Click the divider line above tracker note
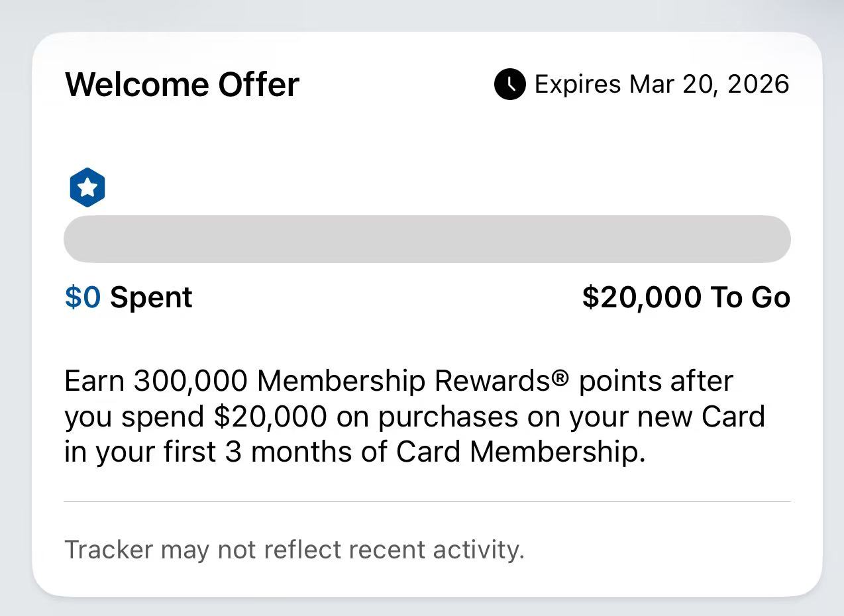This screenshot has width=844, height=616. pyautogui.click(x=427, y=502)
